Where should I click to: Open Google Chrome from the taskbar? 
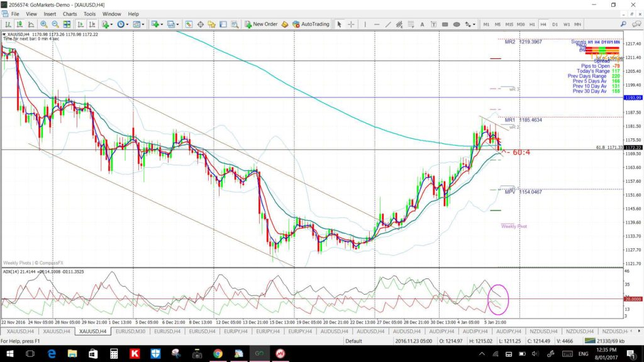[218, 354]
